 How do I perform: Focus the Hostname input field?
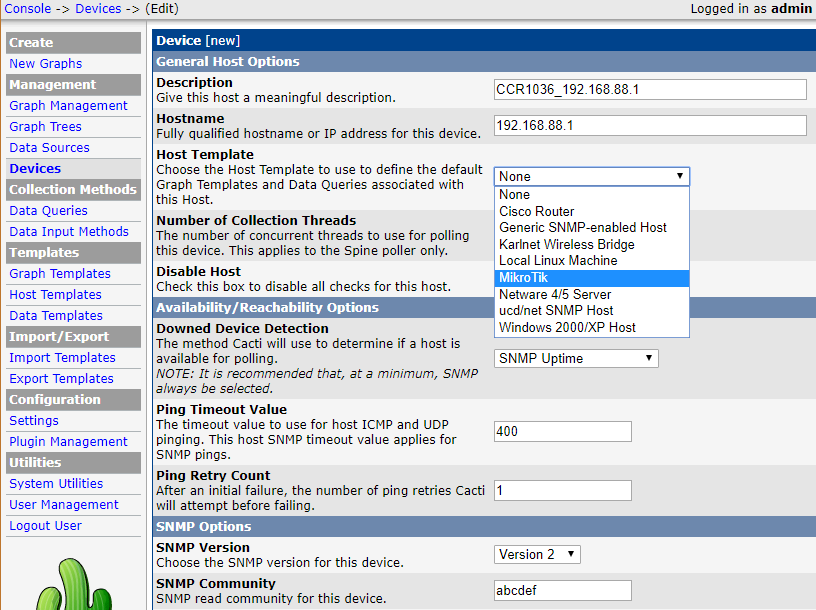point(650,126)
